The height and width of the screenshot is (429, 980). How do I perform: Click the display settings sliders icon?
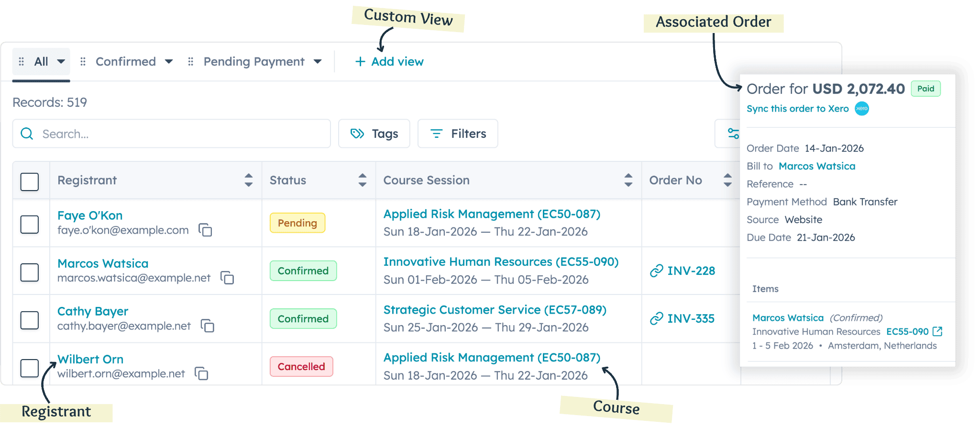(x=733, y=134)
